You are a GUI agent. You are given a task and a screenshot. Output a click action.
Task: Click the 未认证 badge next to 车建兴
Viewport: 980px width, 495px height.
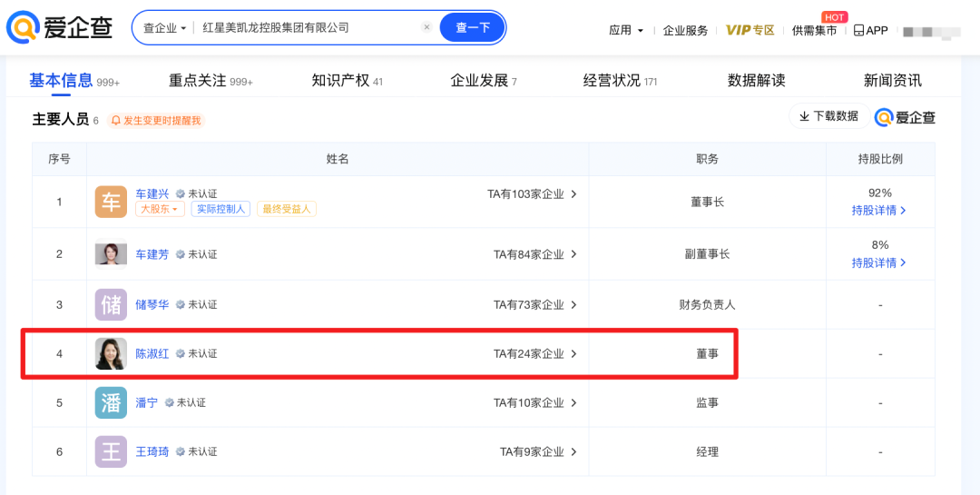196,194
